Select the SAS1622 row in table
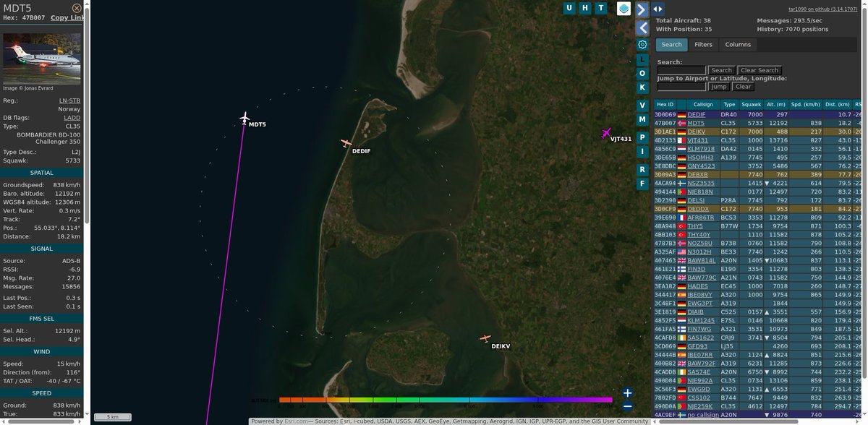Viewport: 868px width, 425px height. coord(757,337)
